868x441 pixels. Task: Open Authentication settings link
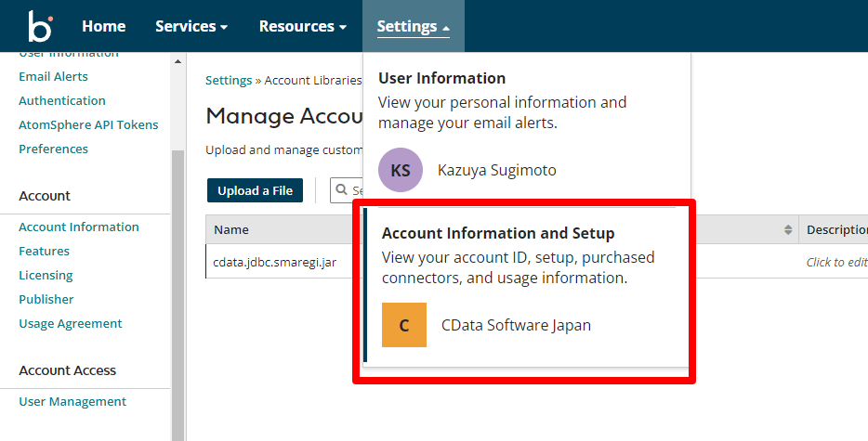pos(62,100)
